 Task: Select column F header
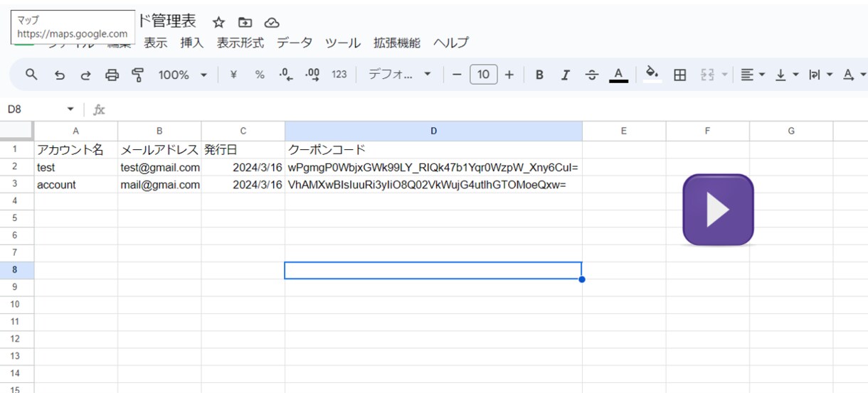pyautogui.click(x=707, y=131)
